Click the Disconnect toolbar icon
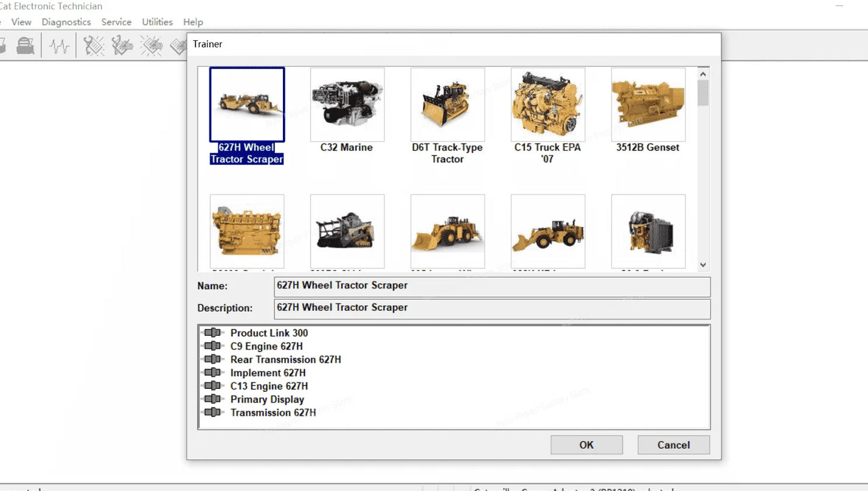The image size is (868, 491). click(x=24, y=45)
